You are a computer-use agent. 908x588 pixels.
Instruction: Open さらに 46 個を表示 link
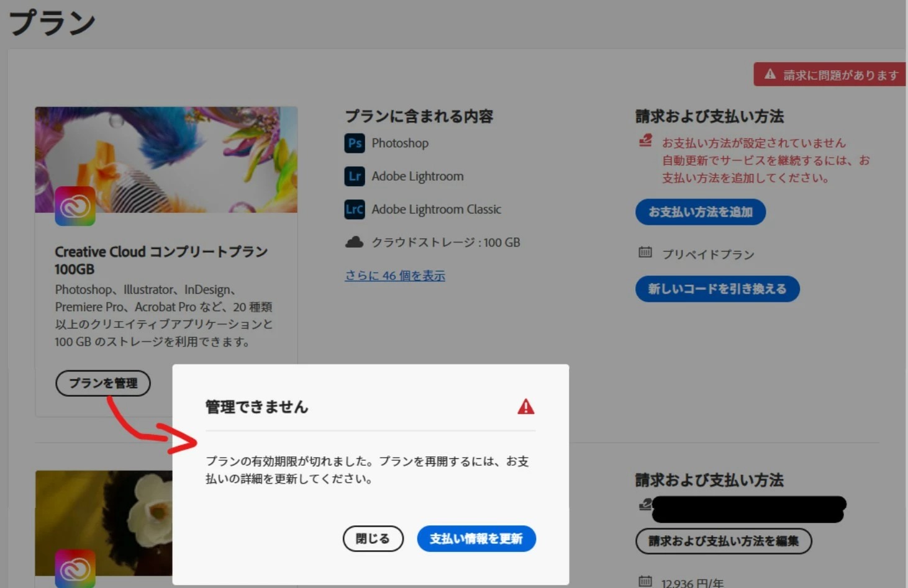coord(395,276)
